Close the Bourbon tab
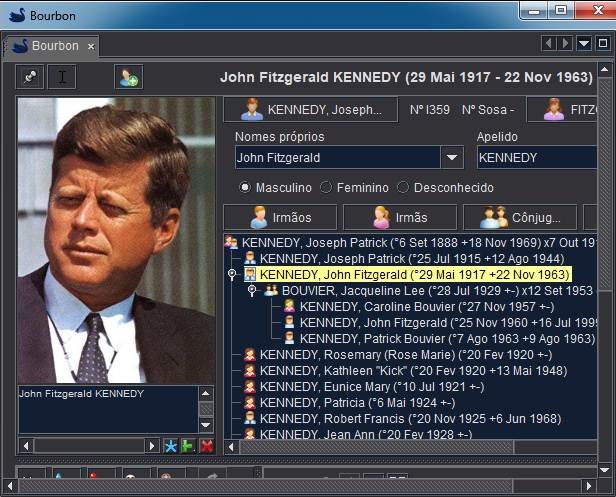This screenshot has width=616, height=497. click(90, 46)
